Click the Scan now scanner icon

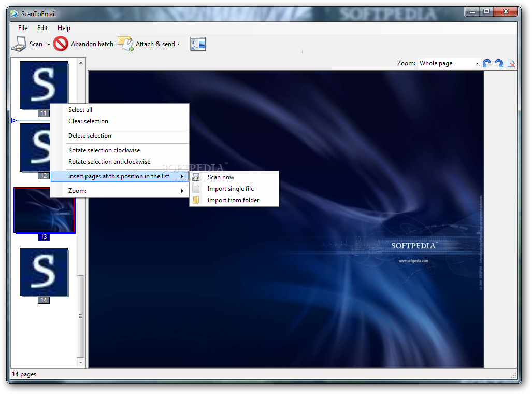click(x=196, y=177)
